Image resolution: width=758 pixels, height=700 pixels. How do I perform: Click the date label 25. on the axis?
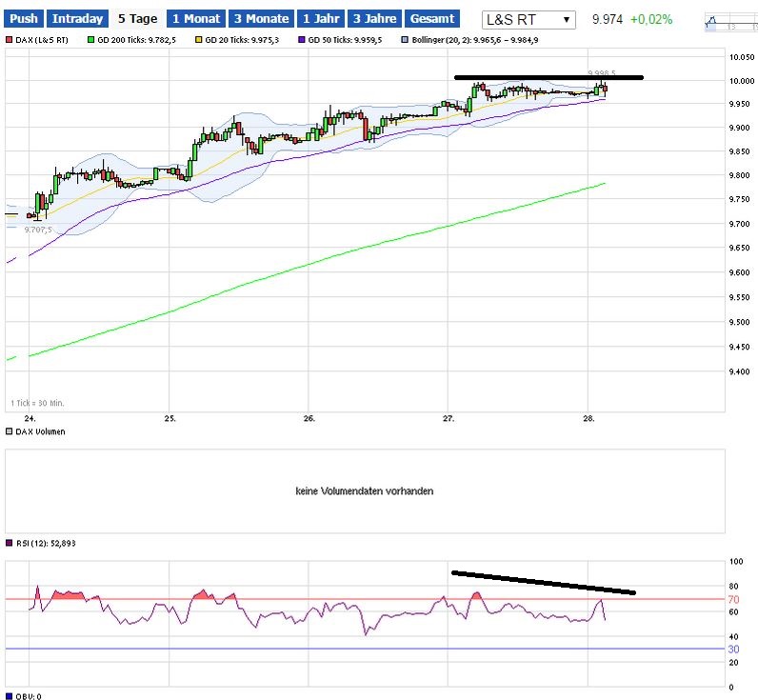pyautogui.click(x=170, y=419)
